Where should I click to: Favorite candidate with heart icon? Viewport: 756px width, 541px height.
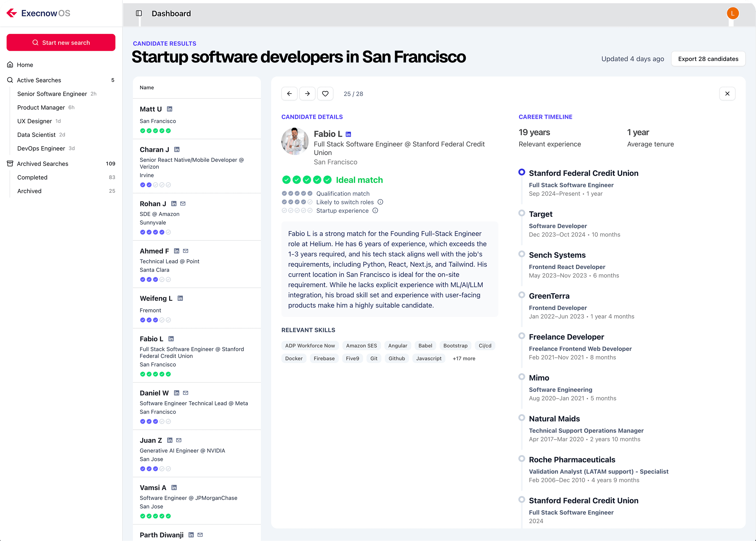click(325, 94)
